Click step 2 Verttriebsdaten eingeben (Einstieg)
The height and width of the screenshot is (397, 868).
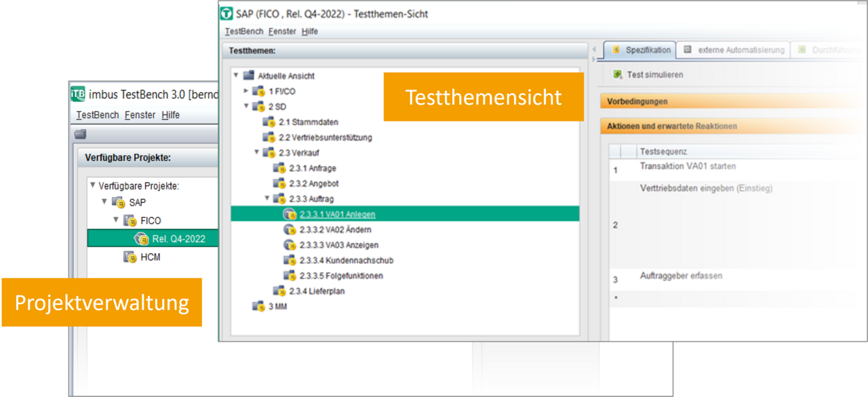point(706,188)
